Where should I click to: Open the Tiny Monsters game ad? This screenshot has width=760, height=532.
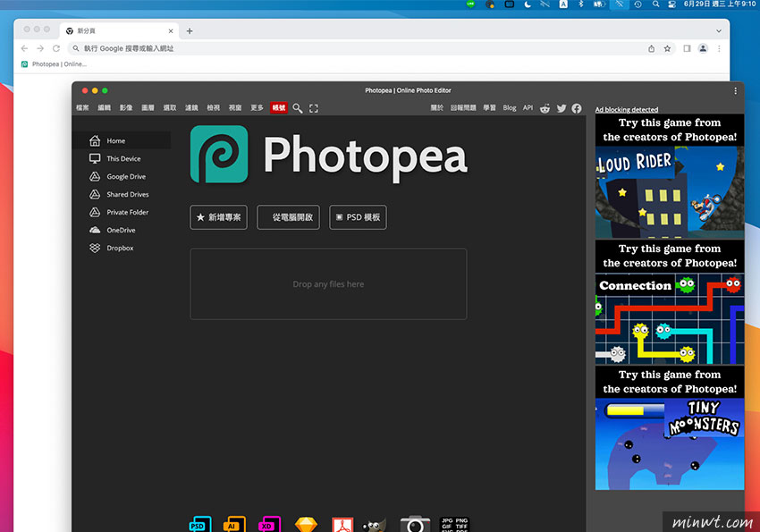click(x=670, y=427)
